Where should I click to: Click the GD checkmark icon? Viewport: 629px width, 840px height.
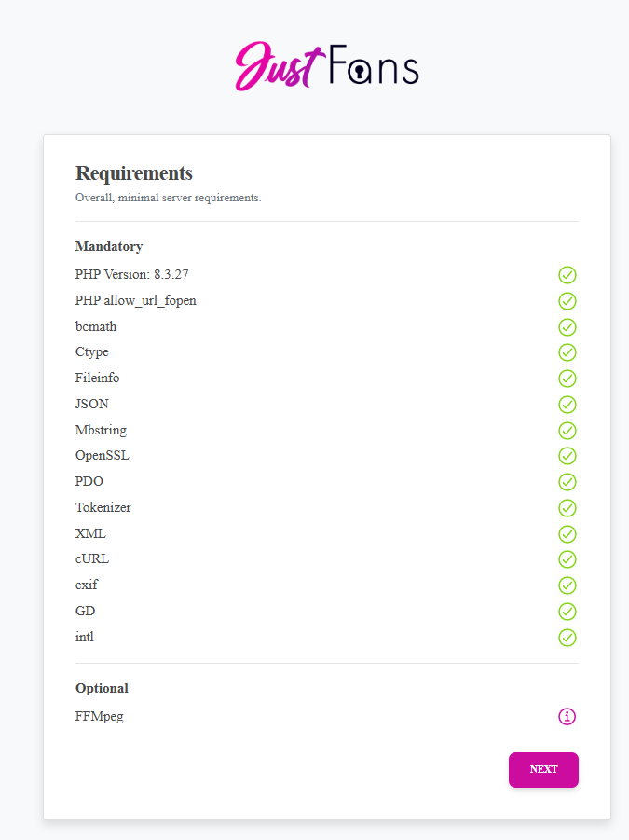click(x=567, y=612)
